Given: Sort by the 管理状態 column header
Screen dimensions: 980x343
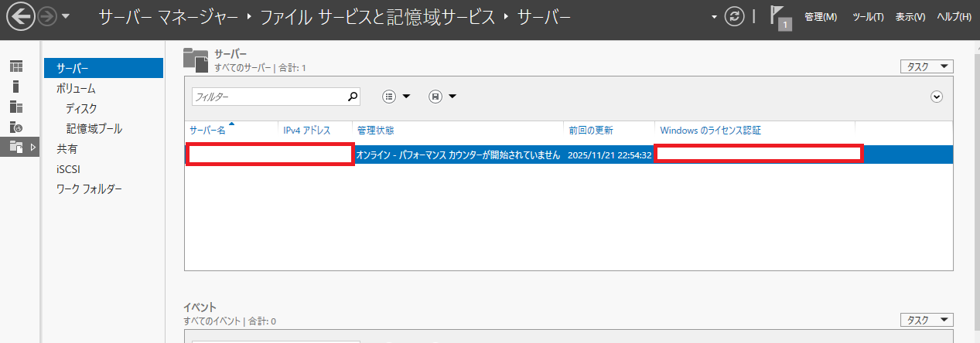Looking at the screenshot, I should click(375, 131).
